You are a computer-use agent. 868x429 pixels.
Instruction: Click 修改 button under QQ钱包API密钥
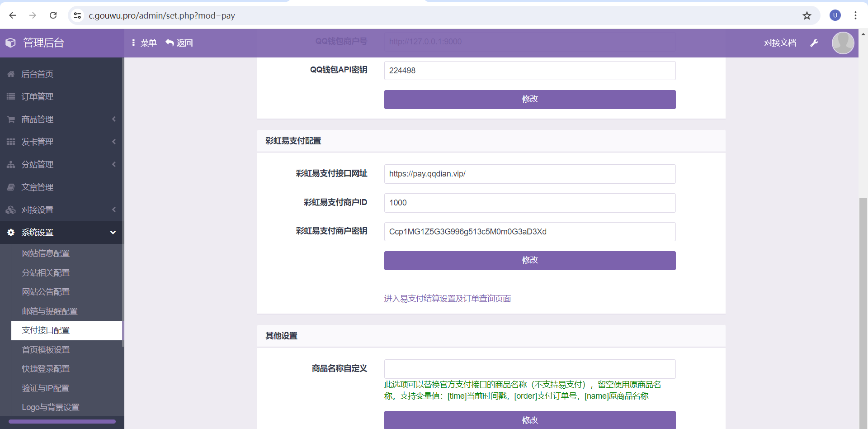pos(530,100)
